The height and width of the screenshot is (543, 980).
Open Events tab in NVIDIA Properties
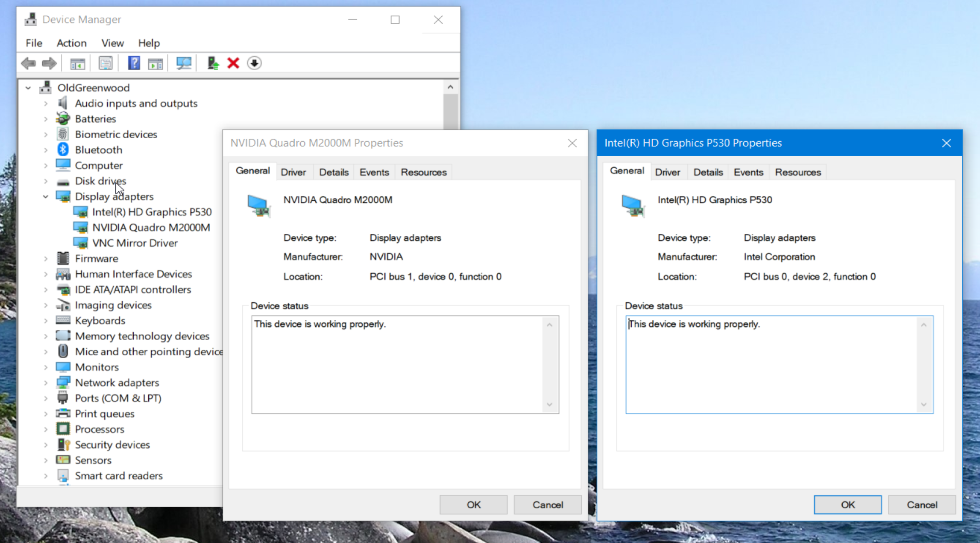(374, 172)
